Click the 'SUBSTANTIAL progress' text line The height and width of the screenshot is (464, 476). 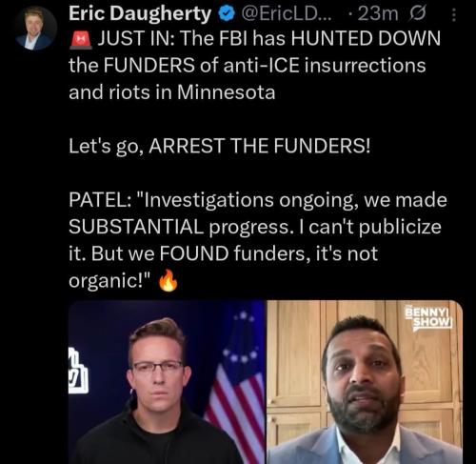tap(255, 227)
